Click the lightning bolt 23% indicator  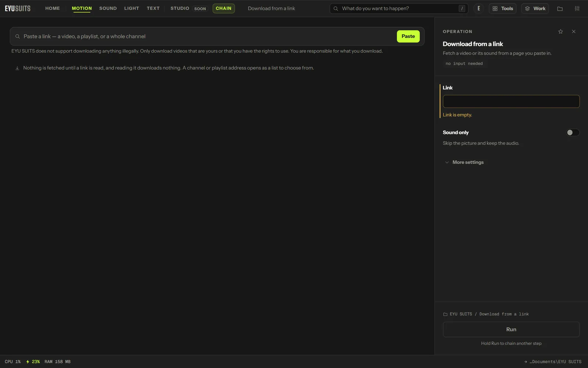point(33,362)
